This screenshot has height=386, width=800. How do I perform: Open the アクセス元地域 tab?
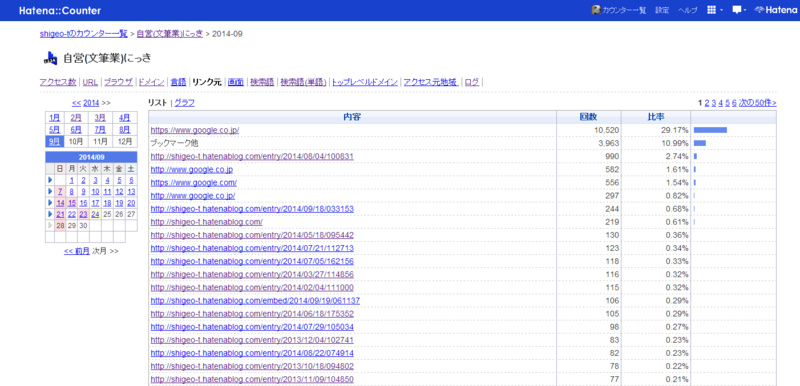[431, 82]
